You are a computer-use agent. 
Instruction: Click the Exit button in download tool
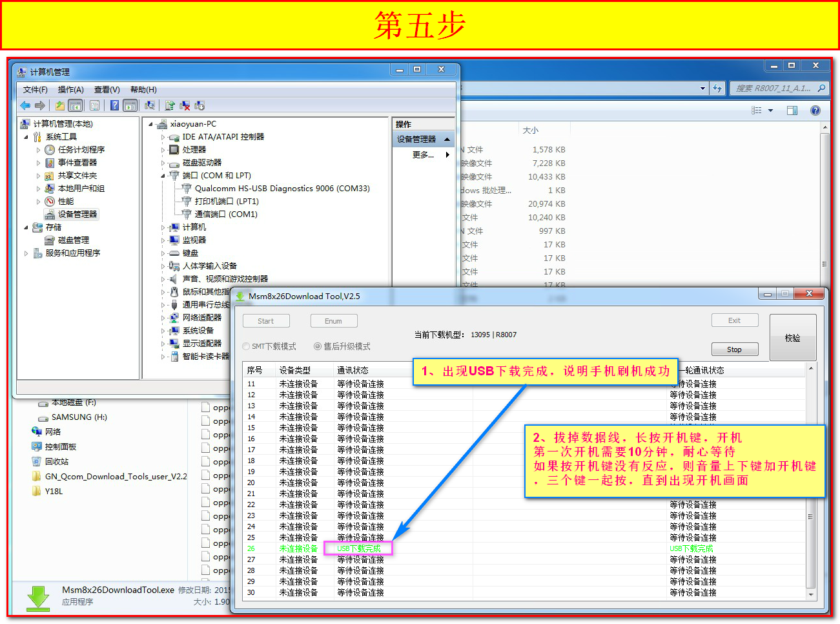(735, 320)
